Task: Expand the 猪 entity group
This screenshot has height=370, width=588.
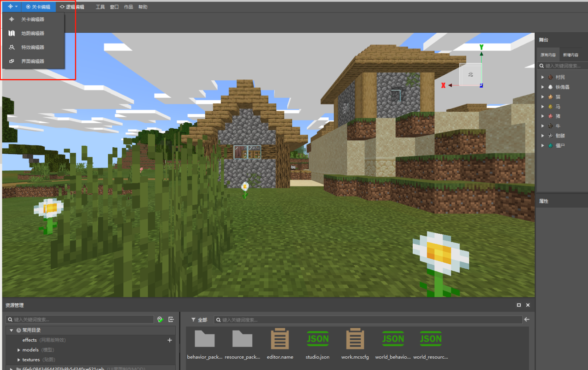Action: [542, 116]
